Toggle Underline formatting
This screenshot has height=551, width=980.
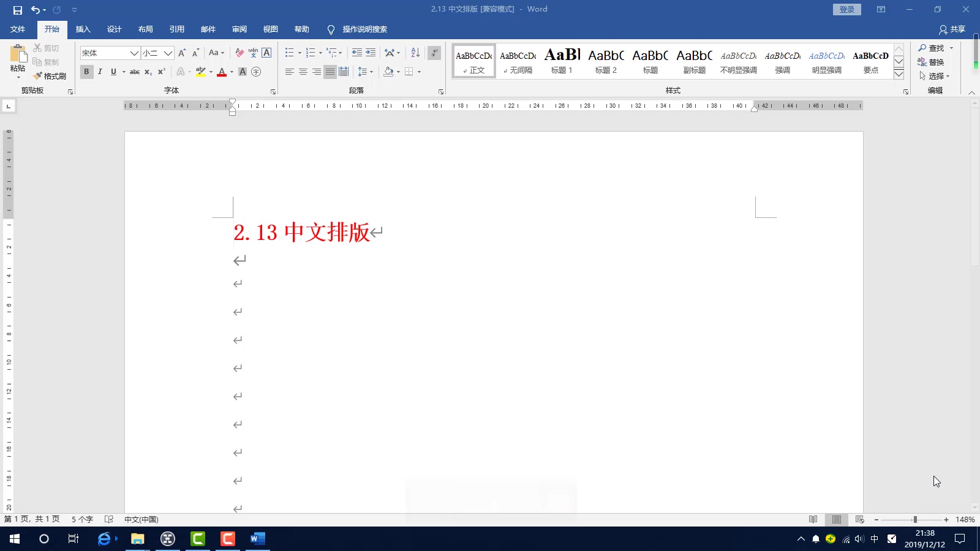pos(113,72)
